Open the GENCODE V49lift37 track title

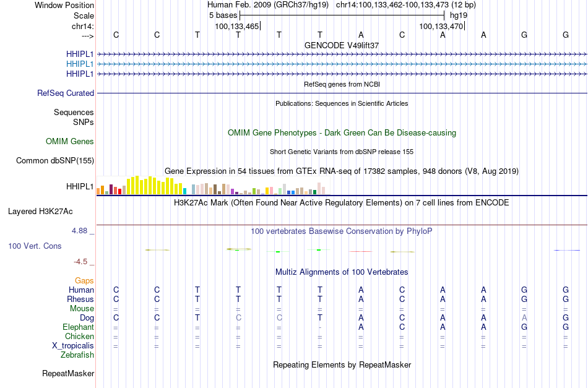[x=342, y=45]
